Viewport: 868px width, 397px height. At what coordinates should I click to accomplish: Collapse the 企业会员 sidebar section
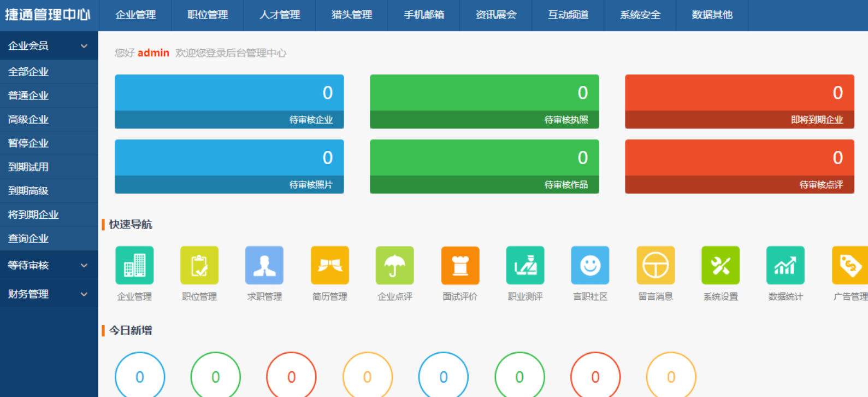coord(49,46)
